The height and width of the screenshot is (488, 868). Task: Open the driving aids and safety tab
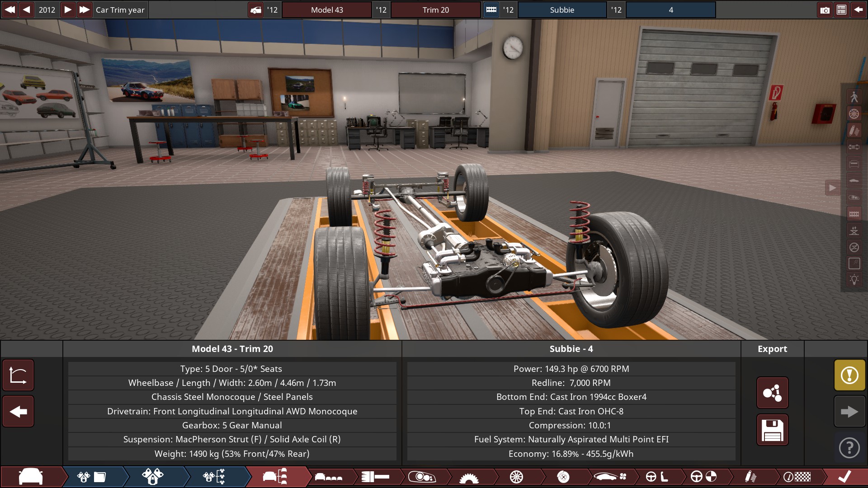[x=704, y=477]
